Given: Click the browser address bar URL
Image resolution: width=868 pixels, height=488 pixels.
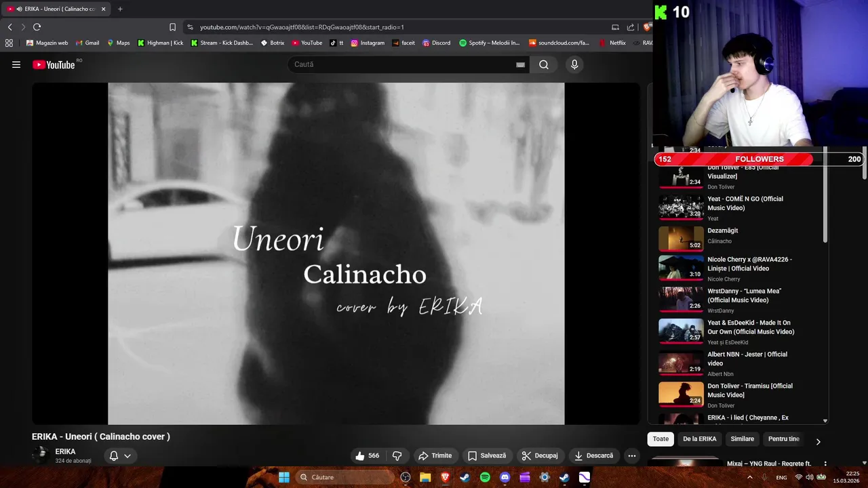Looking at the screenshot, I should tap(302, 27).
